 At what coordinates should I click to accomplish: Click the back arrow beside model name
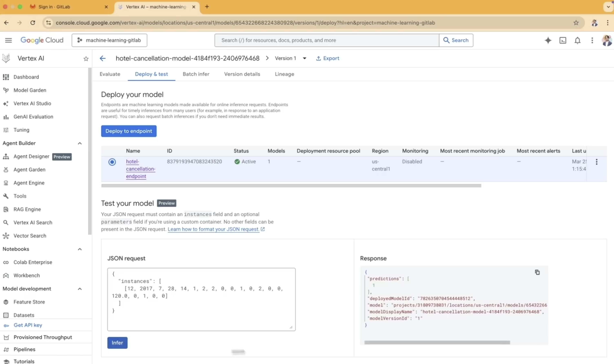click(x=103, y=58)
